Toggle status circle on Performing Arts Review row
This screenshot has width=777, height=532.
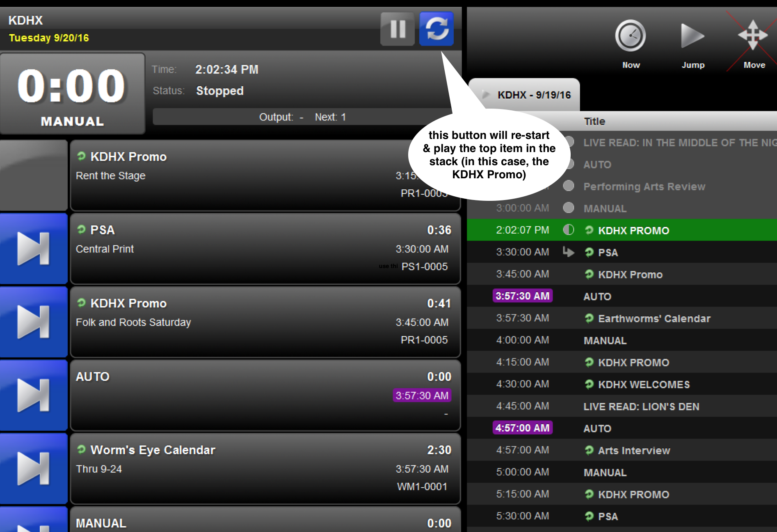pyautogui.click(x=569, y=186)
